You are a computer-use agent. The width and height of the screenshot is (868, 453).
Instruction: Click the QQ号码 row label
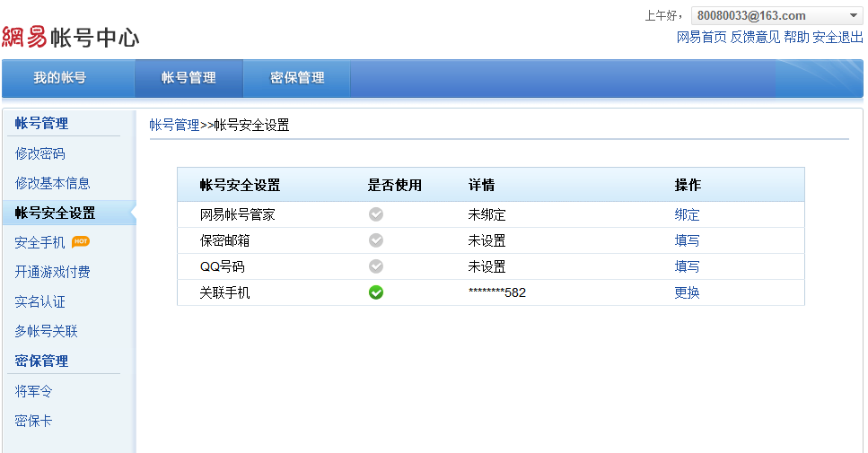(222, 266)
